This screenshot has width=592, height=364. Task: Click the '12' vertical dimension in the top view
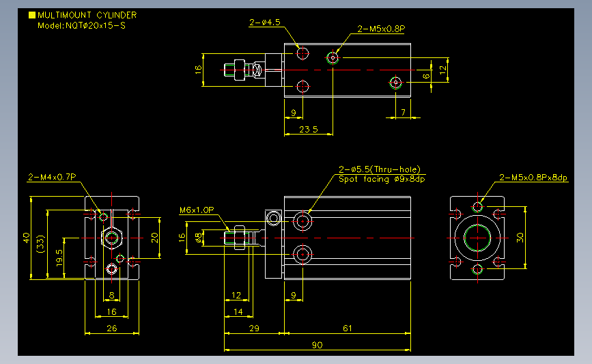443,70
